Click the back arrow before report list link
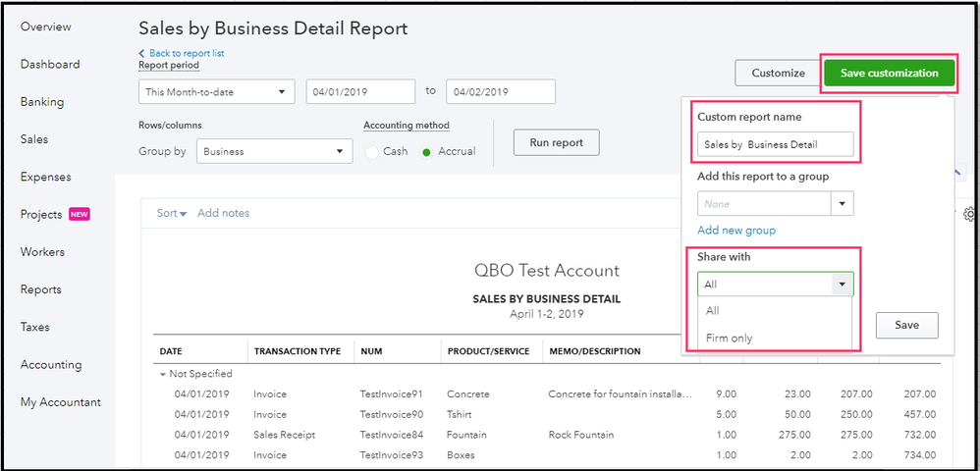 [142, 53]
